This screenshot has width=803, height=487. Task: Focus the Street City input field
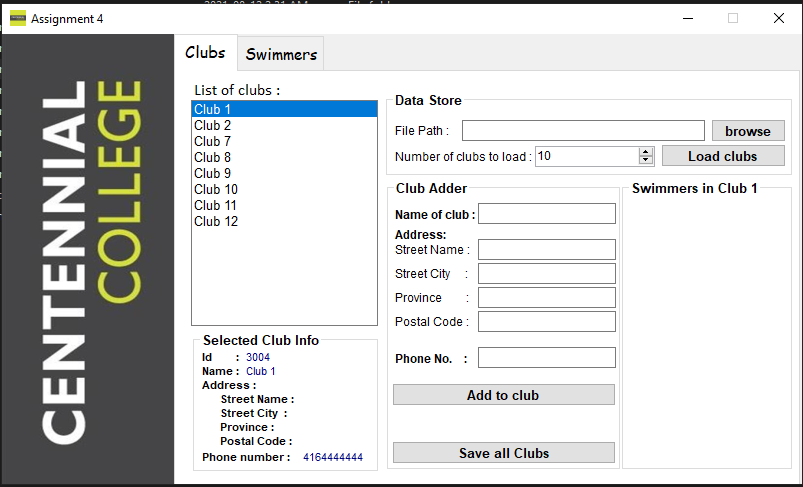coord(547,273)
